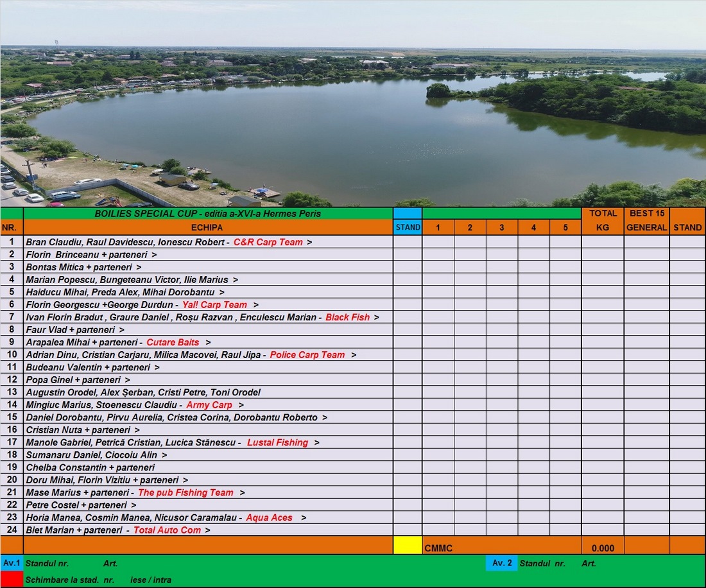Click the yellow cell beside CMMC
This screenshot has width=706, height=588.
pos(408,545)
